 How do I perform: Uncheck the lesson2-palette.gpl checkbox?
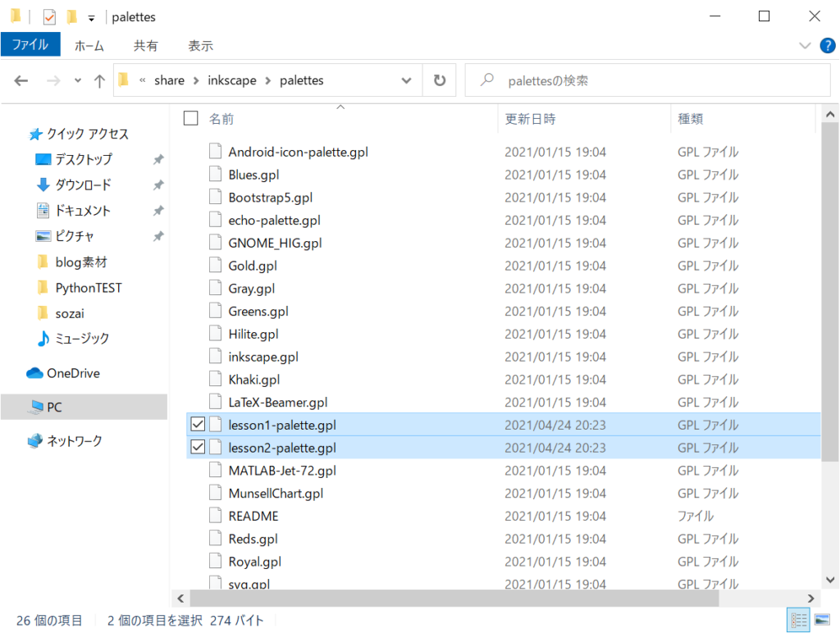coord(198,447)
